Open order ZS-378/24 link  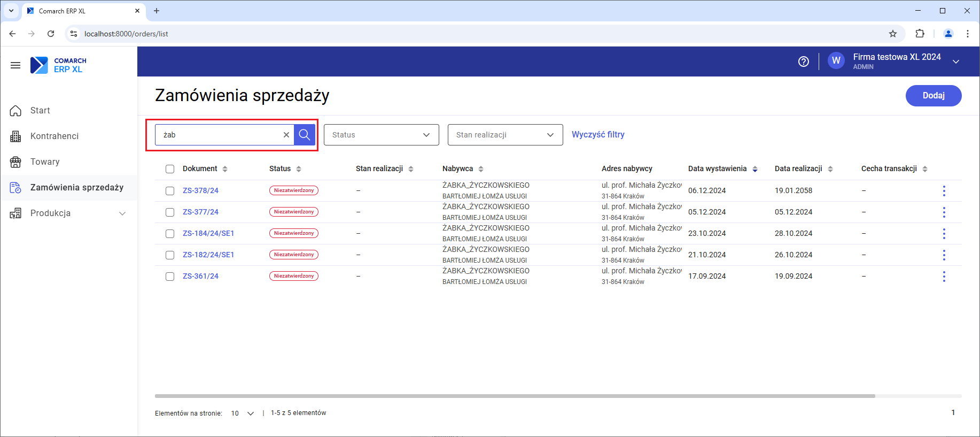point(200,190)
